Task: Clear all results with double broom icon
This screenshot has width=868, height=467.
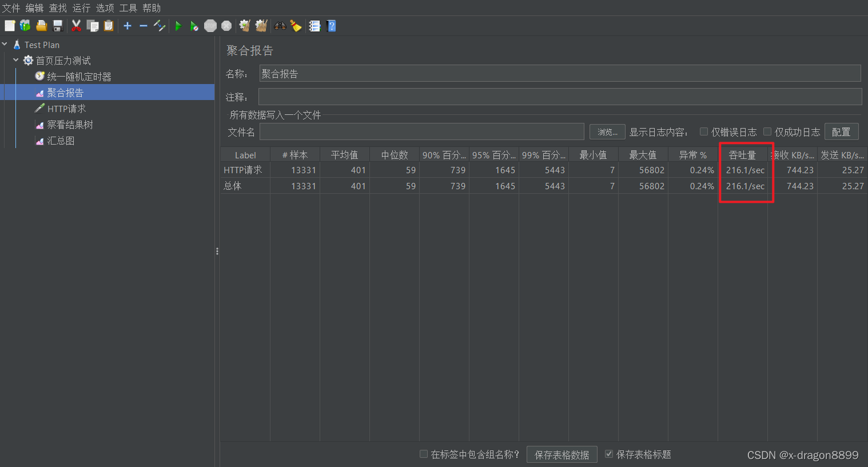Action: tap(261, 26)
